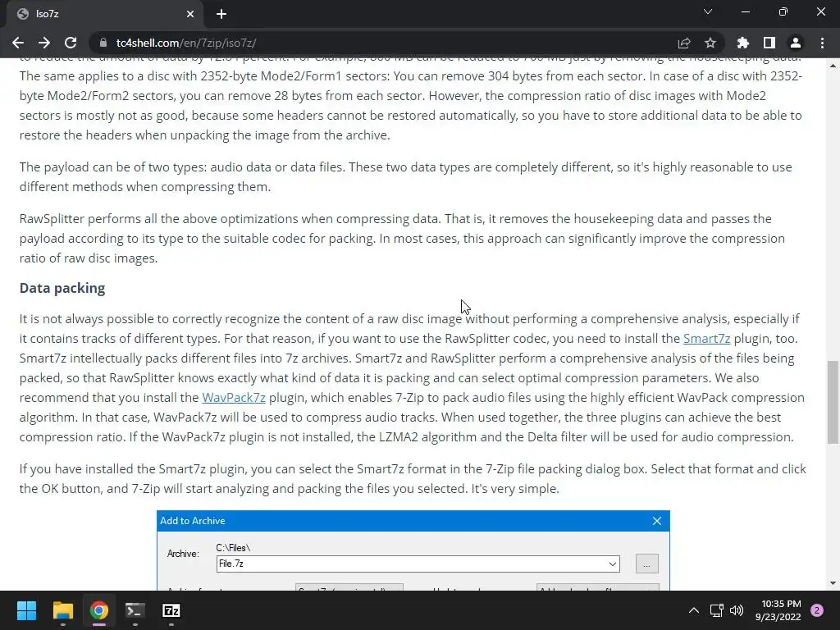Click the page vertical scrollbar thumb
This screenshot has height=630, width=840.
coord(833,402)
